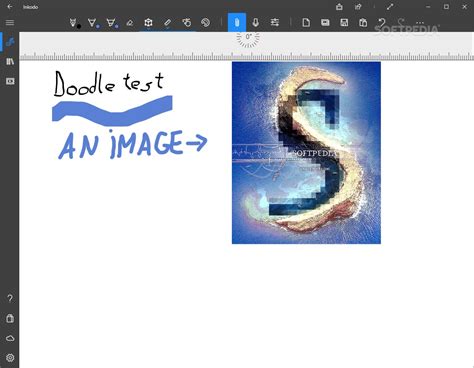Undo the last stroke

[x=382, y=23]
